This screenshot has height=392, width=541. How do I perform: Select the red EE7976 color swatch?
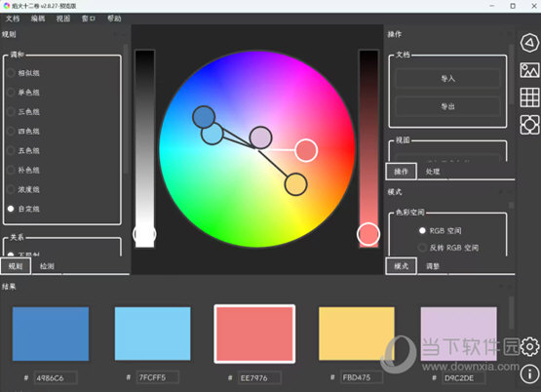pyautogui.click(x=254, y=333)
